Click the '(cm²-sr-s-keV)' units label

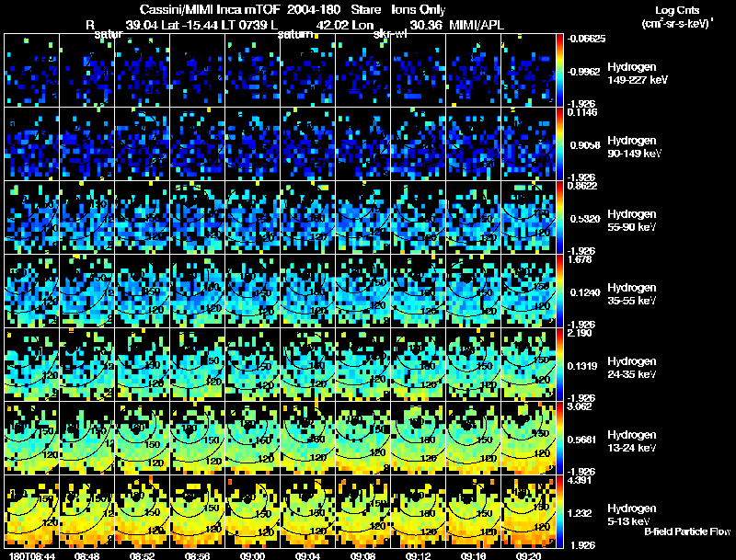[x=677, y=24]
